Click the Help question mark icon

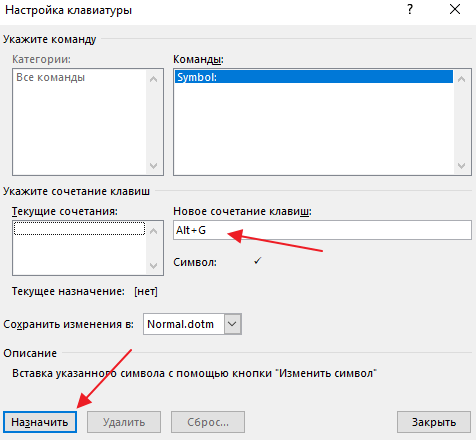[x=410, y=9]
